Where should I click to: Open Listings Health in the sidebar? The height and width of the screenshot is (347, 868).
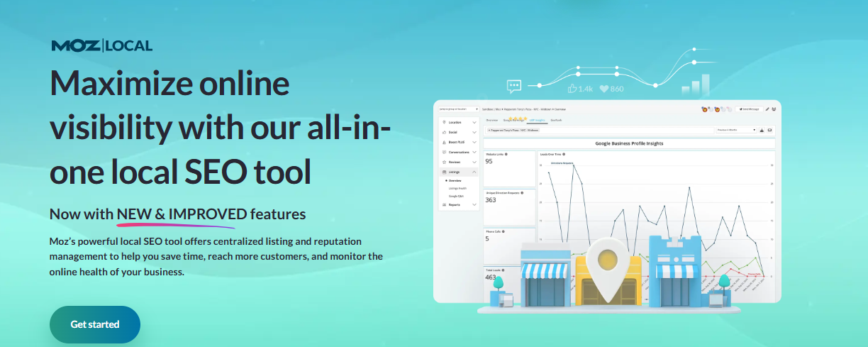457,188
